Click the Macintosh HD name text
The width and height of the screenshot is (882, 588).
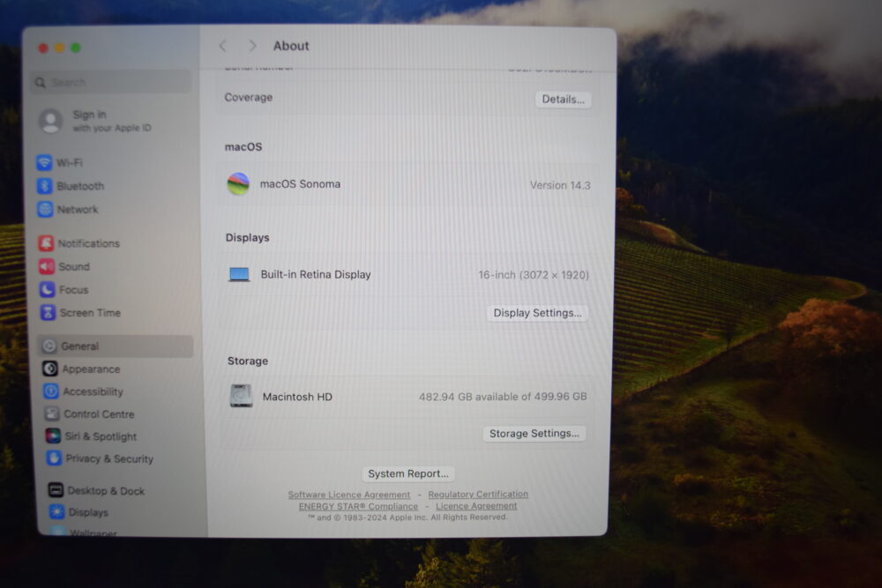point(297,397)
